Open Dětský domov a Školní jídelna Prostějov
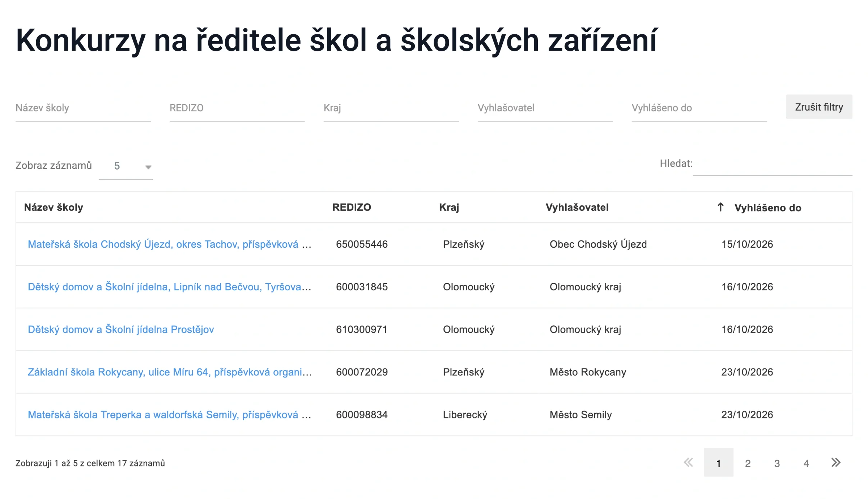Image resolution: width=868 pixels, height=499 pixels. [x=121, y=330]
